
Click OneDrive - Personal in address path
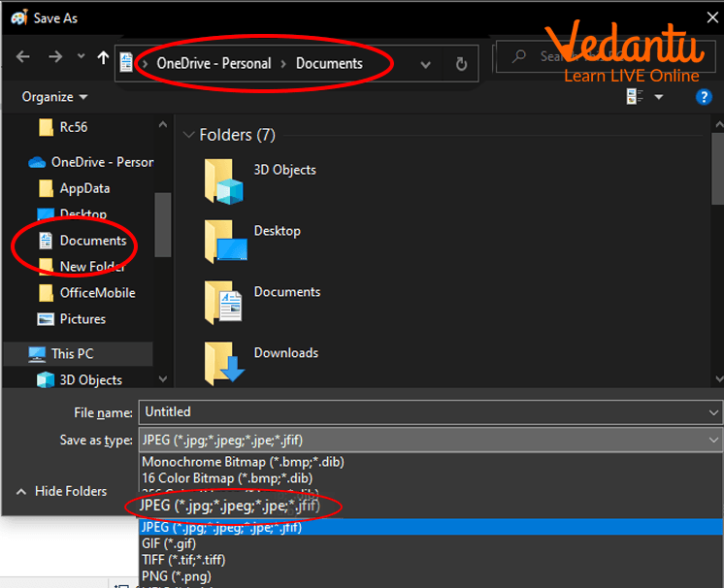214,64
